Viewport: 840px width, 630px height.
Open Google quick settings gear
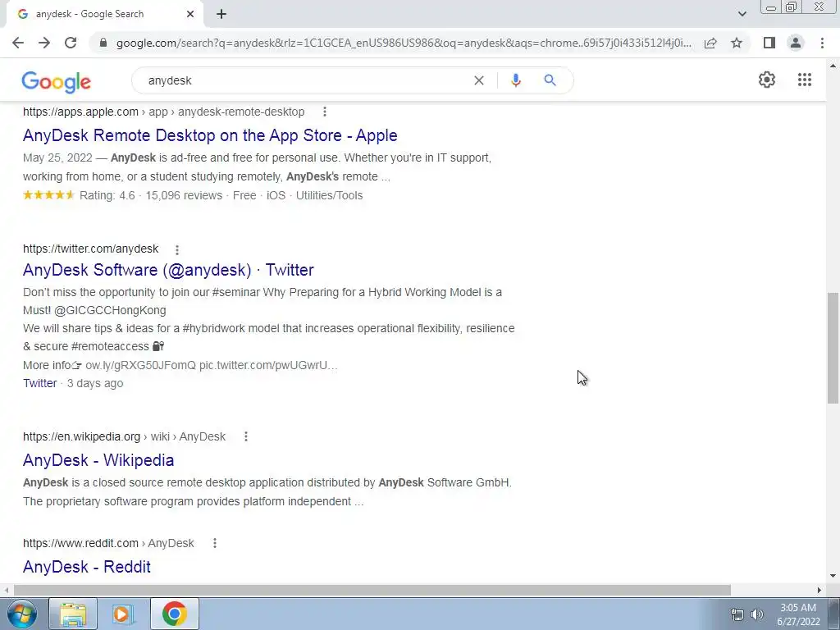[767, 80]
